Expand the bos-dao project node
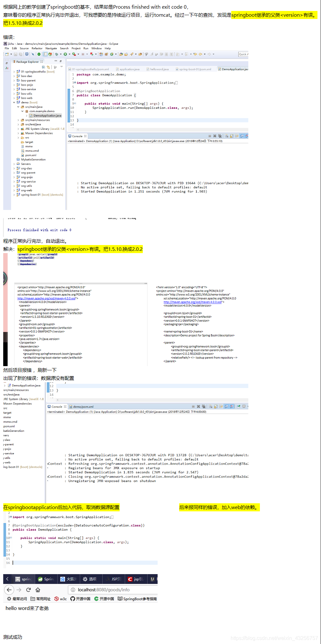321x644 pixels. pos(14,76)
